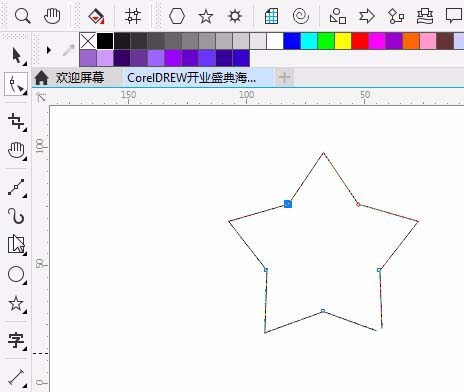This screenshot has width=464, height=392.
Task: Select the Banner Shapes tool
Action: pos(425,16)
